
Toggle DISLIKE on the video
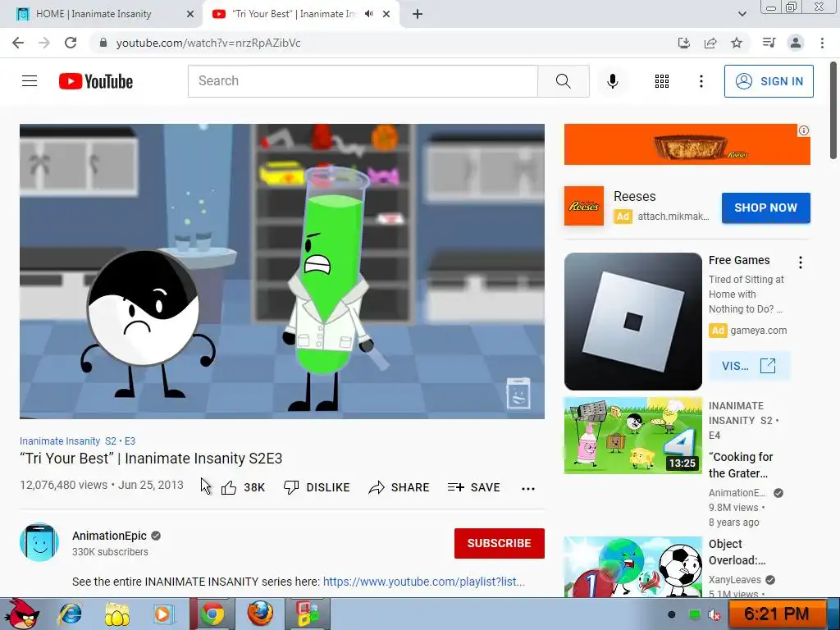pos(317,487)
